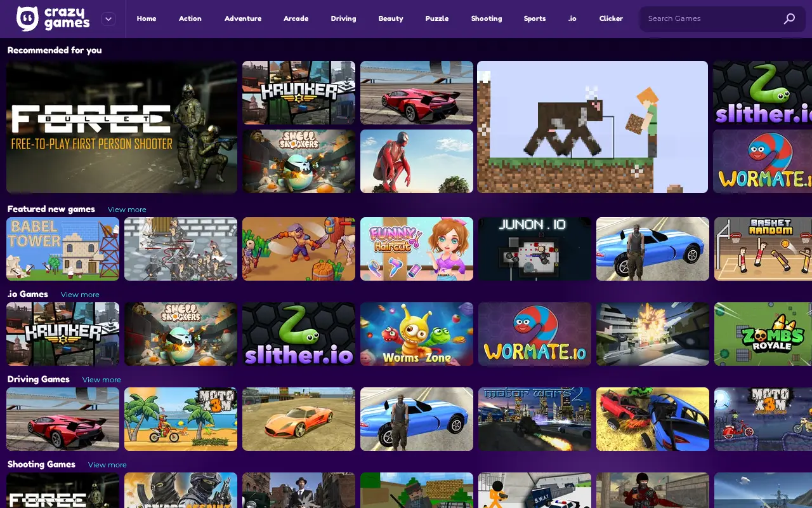
Task: Open the S.W.A.T. stickman police game
Action: [x=535, y=490]
